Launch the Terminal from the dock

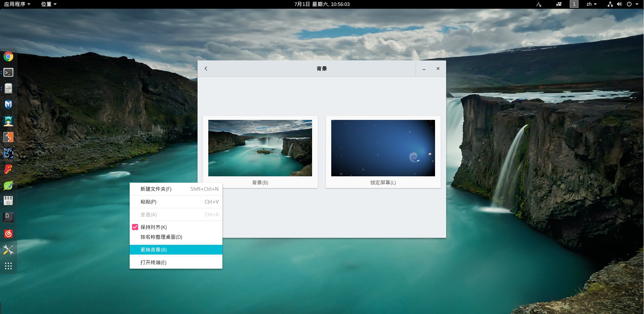(8, 73)
